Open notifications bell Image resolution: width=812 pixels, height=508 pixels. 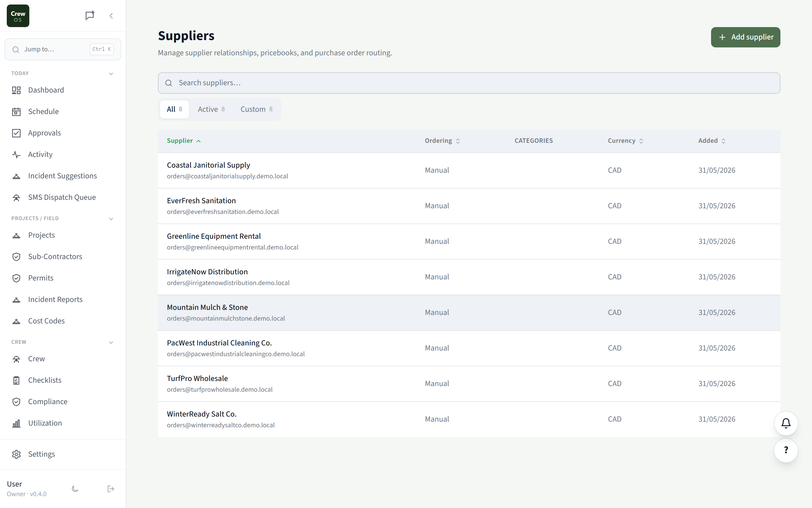click(x=786, y=423)
